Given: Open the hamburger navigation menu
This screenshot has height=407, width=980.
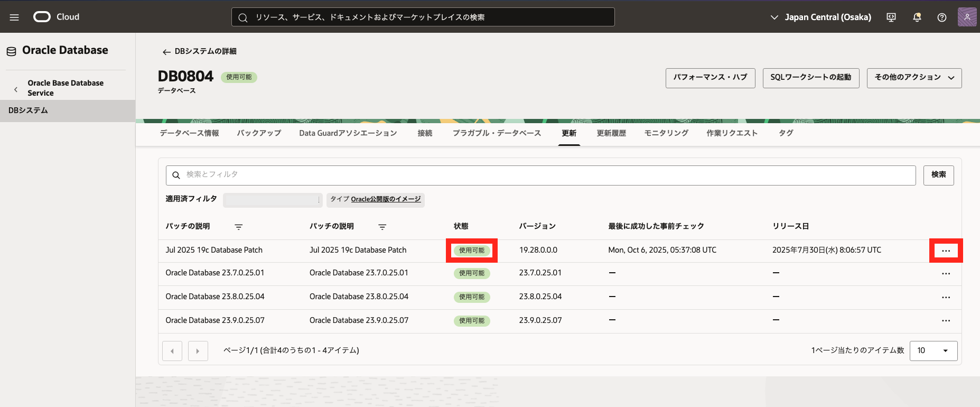Looking at the screenshot, I should (x=14, y=17).
